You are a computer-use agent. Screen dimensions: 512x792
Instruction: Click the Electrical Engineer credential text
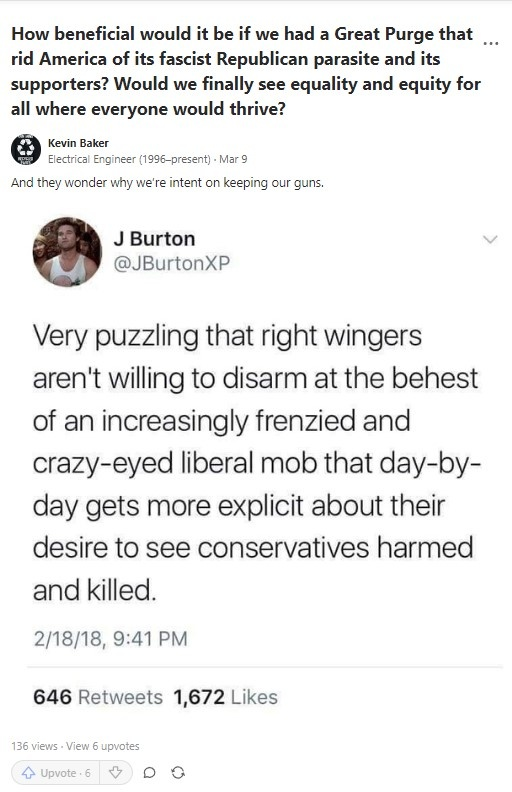tap(129, 159)
